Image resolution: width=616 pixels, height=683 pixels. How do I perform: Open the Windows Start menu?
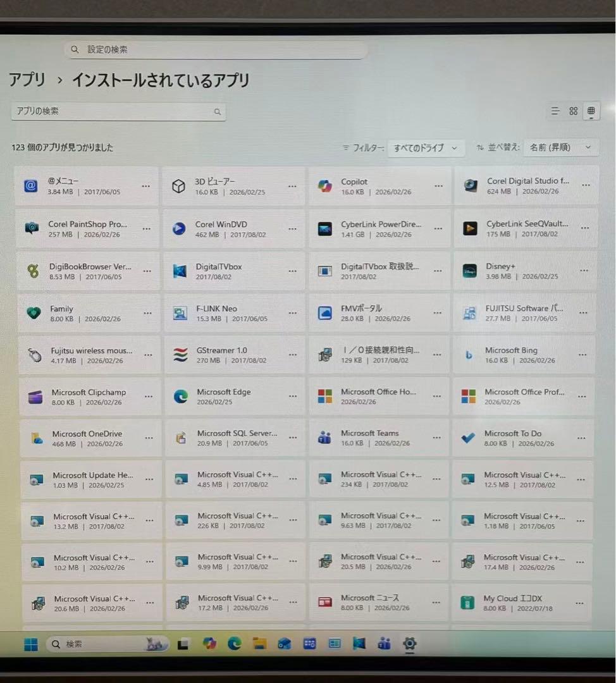[31, 644]
